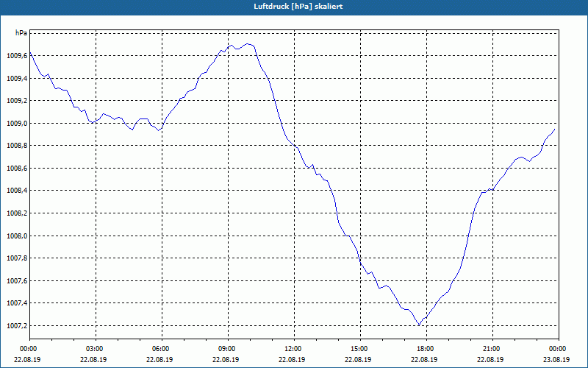Click the 1009,0 y-axis value
Screen dimensions: 588x368
pyautogui.click(x=17, y=123)
